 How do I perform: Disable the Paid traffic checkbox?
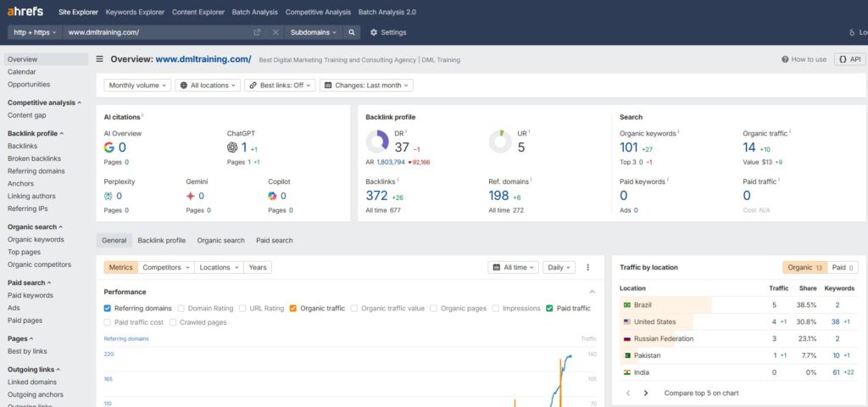(x=550, y=309)
